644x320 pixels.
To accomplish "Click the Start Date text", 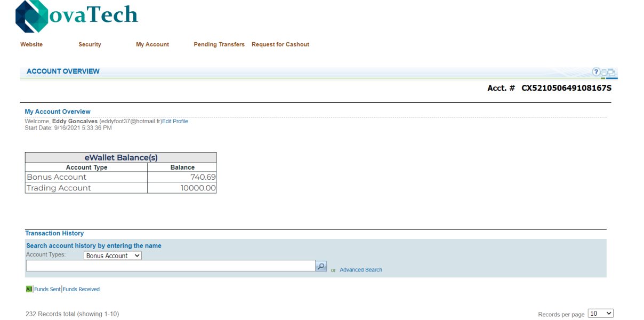I will click(x=68, y=128).
